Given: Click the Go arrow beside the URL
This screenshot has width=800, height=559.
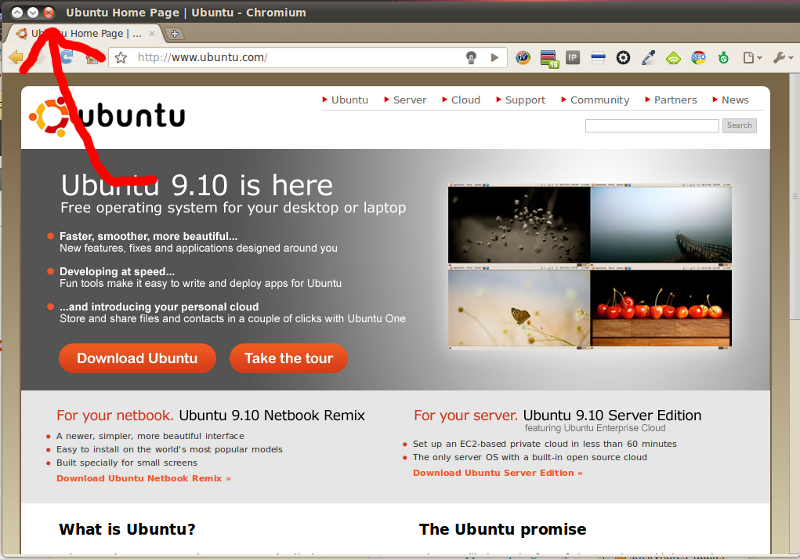Looking at the screenshot, I should point(494,58).
